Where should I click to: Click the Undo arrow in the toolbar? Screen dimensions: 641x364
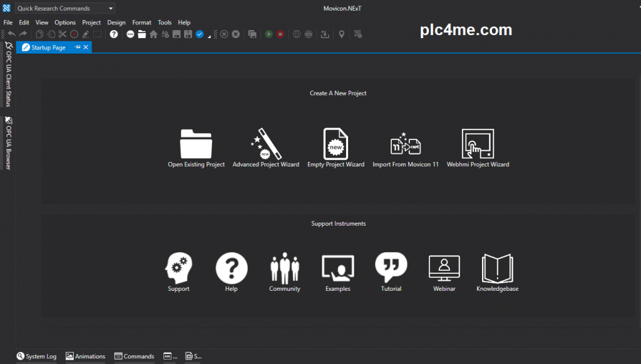click(11, 34)
